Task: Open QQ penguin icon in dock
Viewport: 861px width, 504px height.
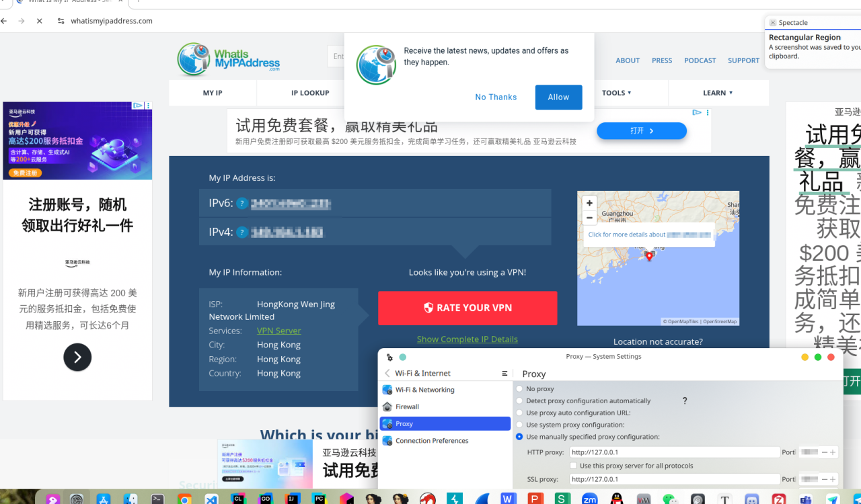Action: [x=616, y=499]
